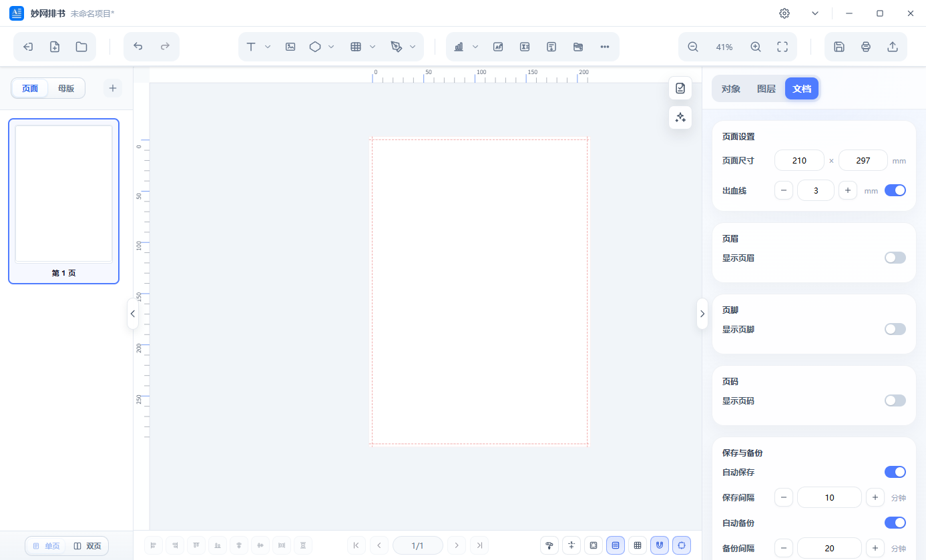The image size is (926, 560).
Task: Expand the chart tool dropdown arrow
Action: point(475,47)
